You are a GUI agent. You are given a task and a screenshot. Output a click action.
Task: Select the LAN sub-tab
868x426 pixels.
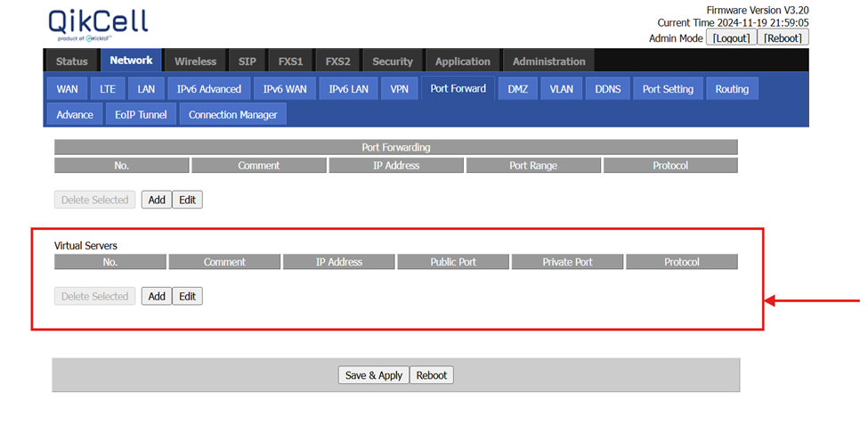click(146, 89)
